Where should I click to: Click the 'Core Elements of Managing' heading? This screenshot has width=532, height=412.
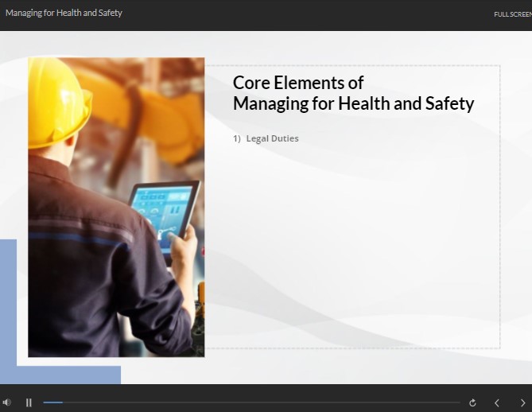tap(353, 93)
